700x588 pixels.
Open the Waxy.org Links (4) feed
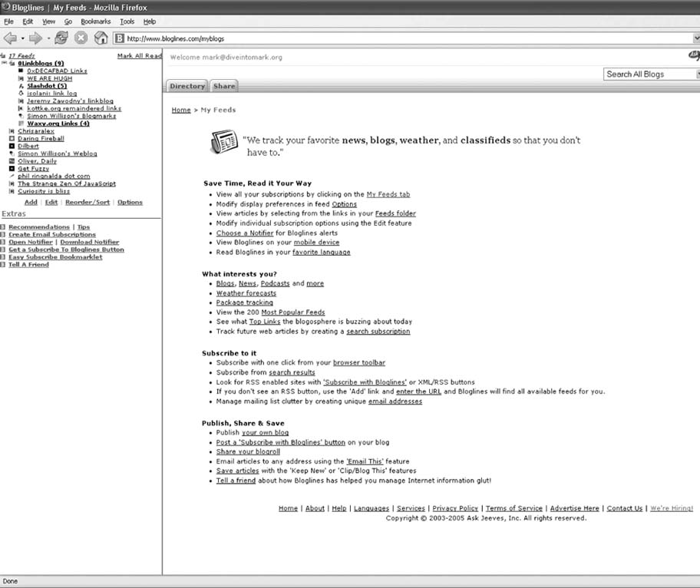[58, 124]
